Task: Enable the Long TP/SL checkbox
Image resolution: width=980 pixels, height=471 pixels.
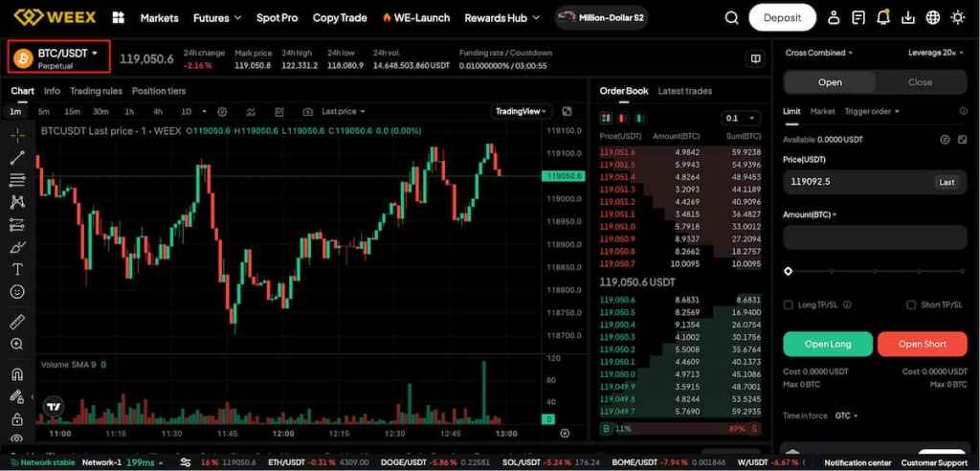Action: 789,304
